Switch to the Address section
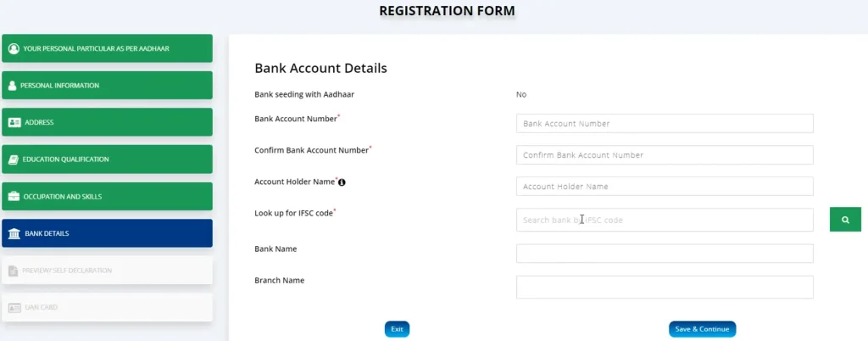868x341 pixels. click(106, 123)
